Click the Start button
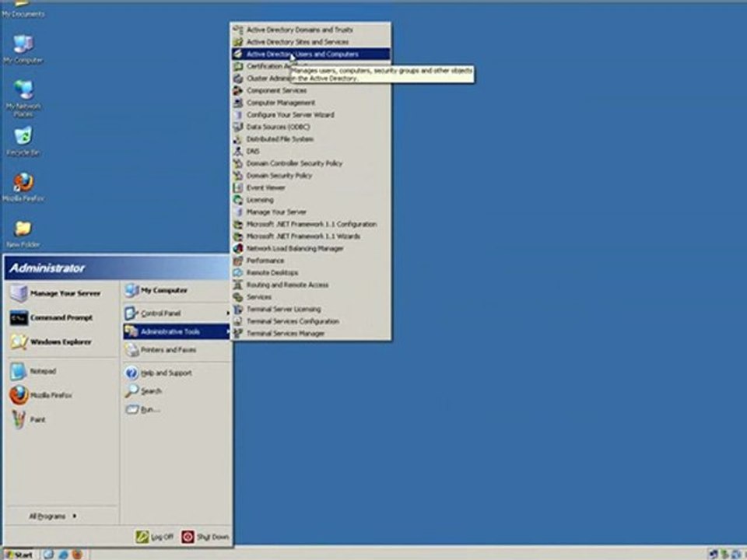 pos(18,555)
